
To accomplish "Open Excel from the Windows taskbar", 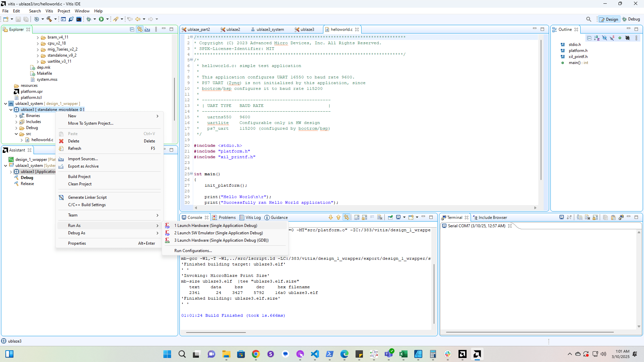I will [x=403, y=354].
